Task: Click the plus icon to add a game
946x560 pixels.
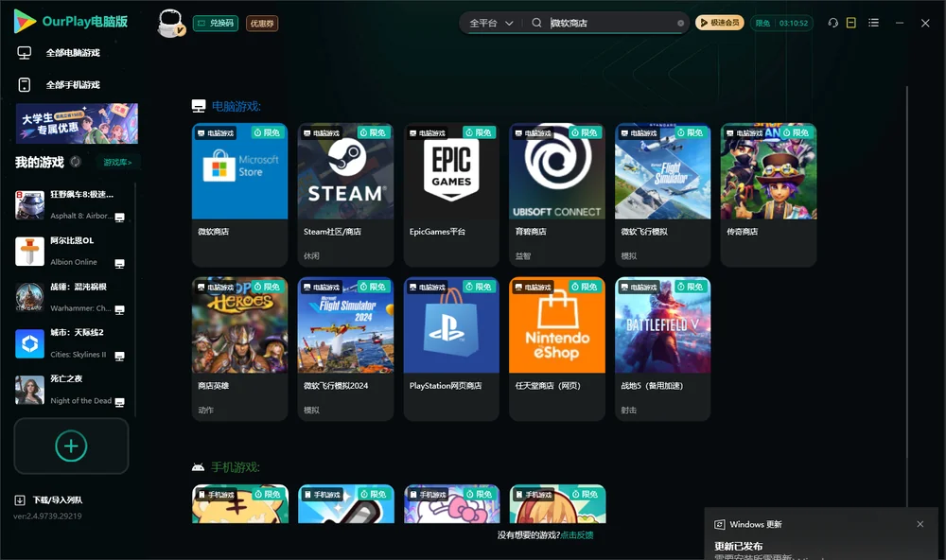Action: tap(71, 446)
